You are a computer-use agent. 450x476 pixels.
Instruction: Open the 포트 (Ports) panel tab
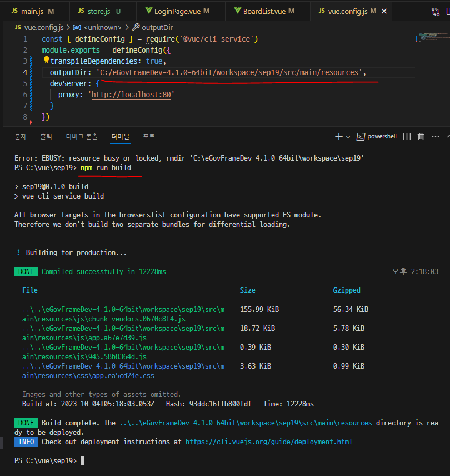pyautogui.click(x=148, y=137)
